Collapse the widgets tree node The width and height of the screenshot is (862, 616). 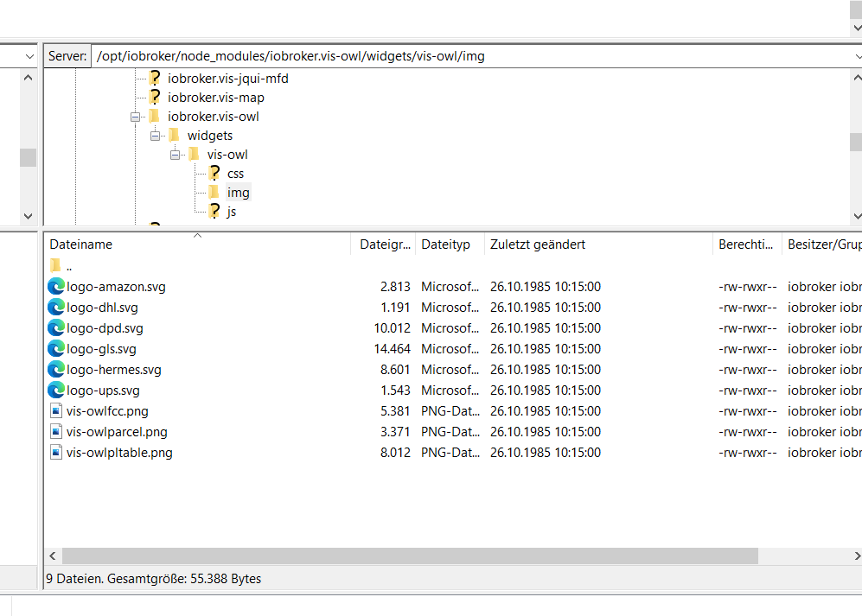click(156, 136)
